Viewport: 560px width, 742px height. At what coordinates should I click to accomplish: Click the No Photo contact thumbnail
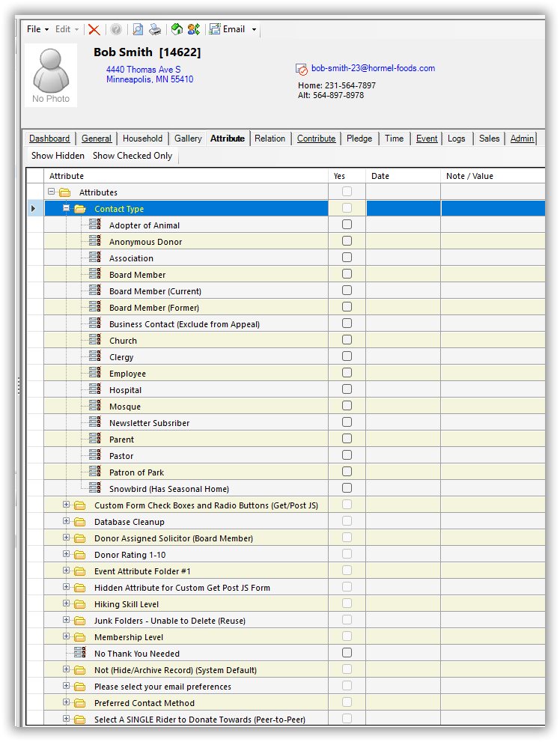click(x=51, y=75)
